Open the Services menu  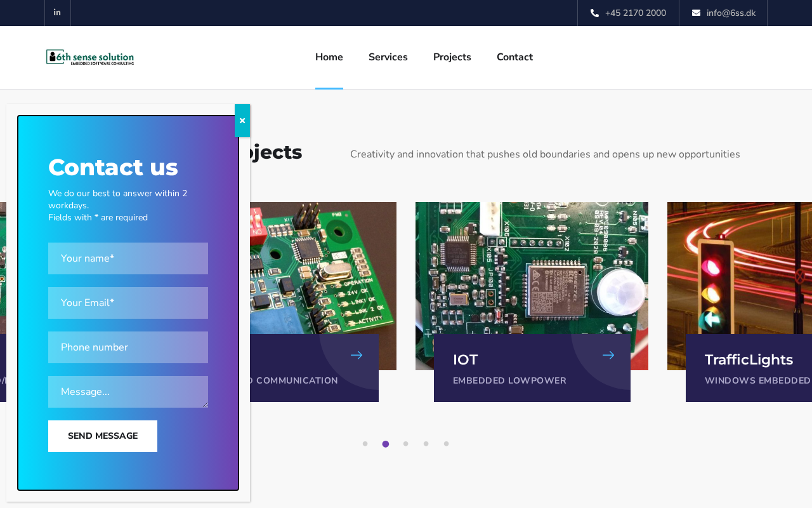coord(388,57)
